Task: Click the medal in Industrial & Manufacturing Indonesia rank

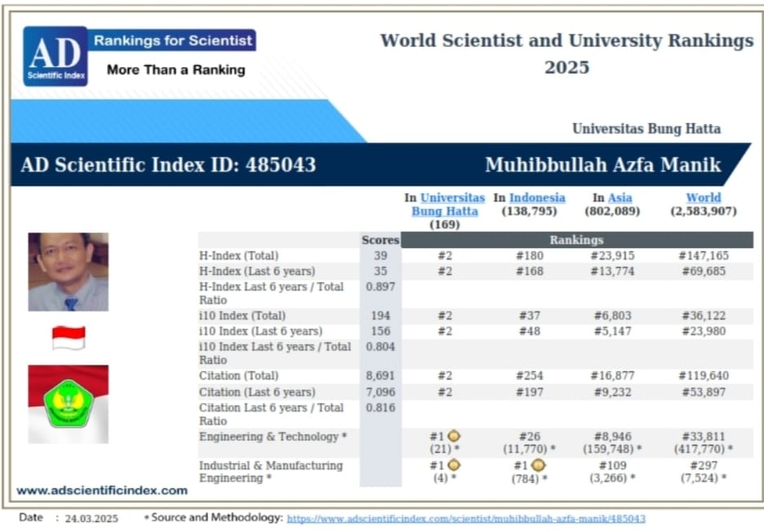Action: 538,465
